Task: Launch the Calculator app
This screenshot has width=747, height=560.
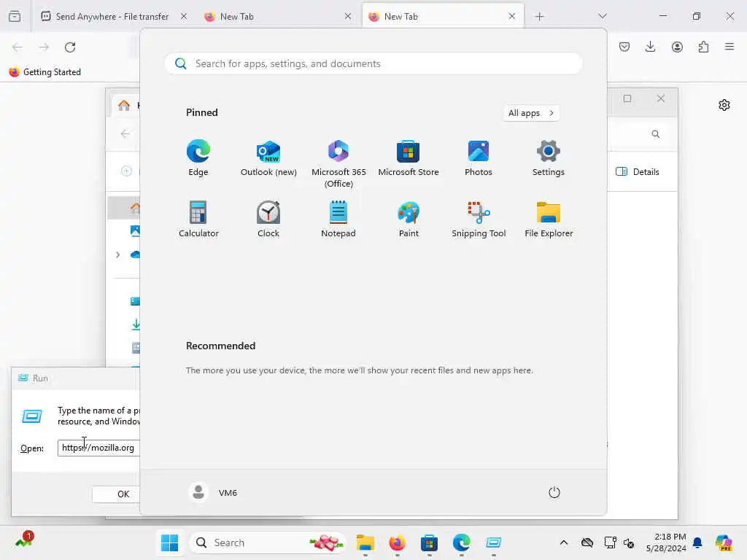Action: 198,219
